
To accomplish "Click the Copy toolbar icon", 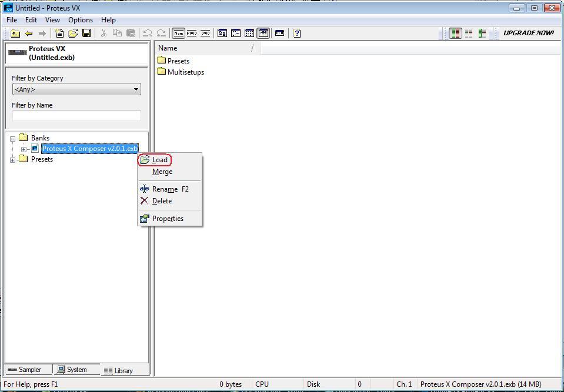I will click(117, 33).
